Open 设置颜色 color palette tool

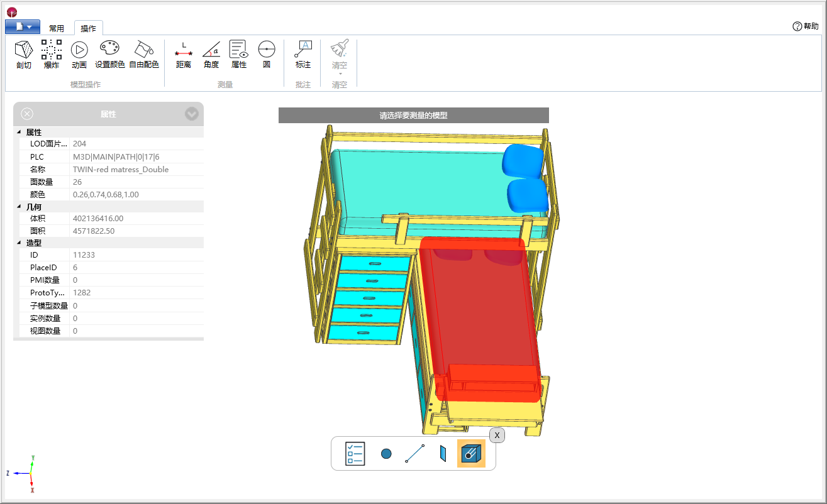[x=109, y=55]
